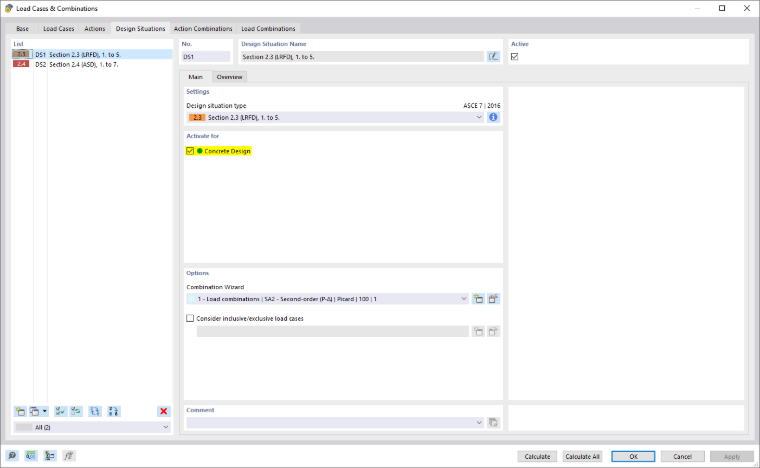The height and width of the screenshot is (468, 760).
Task: Switch to the Load Cases tab
Action: coord(59,29)
